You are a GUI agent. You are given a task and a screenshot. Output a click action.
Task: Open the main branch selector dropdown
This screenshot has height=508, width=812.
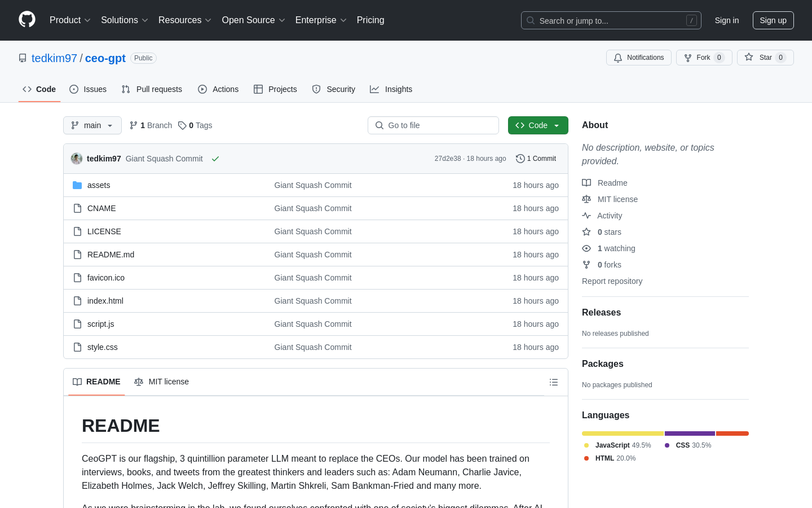(92, 125)
